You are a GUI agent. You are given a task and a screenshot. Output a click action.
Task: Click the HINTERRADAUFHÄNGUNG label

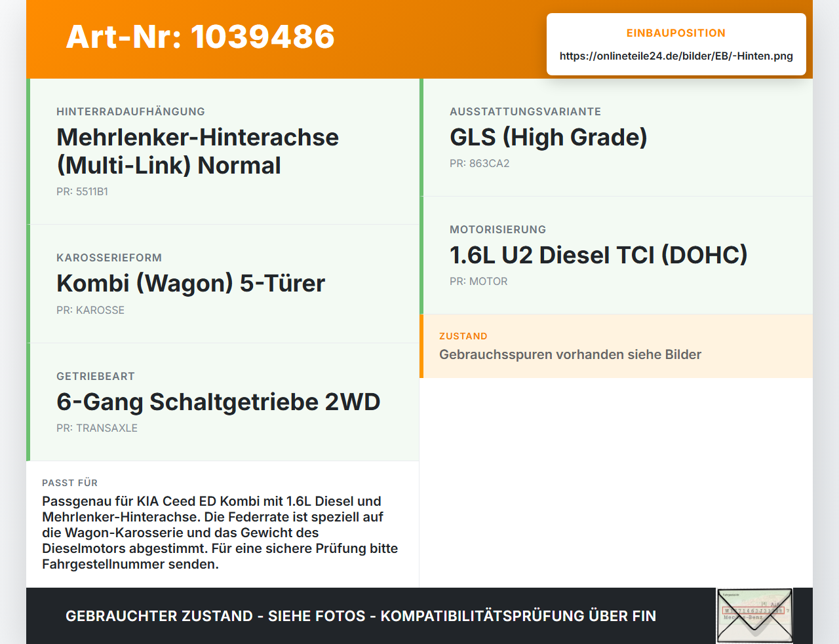coord(130,111)
